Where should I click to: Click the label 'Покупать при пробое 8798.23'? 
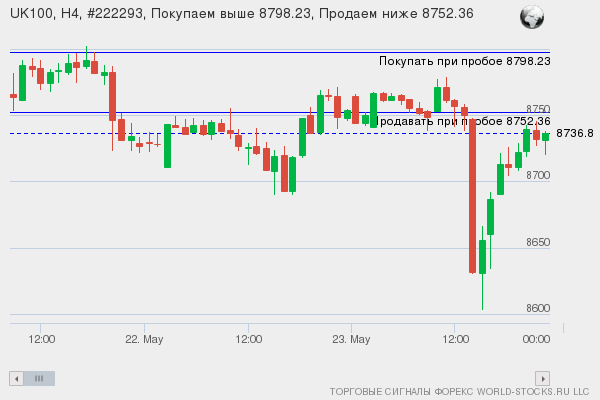465,61
